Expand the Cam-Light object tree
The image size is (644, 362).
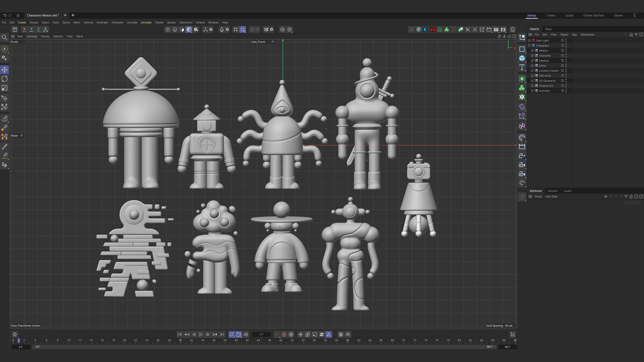click(529, 41)
